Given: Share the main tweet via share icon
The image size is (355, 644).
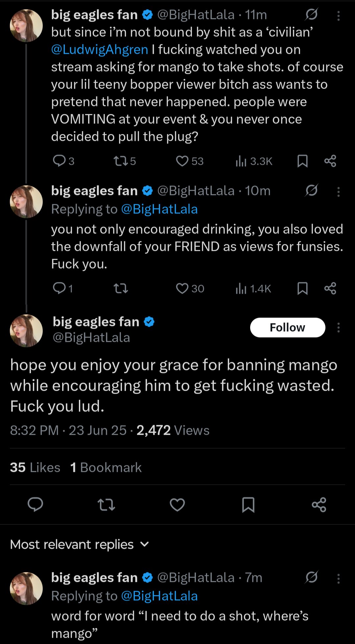Looking at the screenshot, I should (319, 505).
